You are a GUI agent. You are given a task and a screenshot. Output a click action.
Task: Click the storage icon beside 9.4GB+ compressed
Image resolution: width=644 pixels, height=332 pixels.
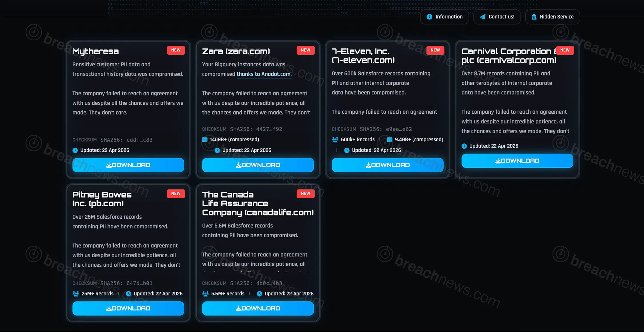pyautogui.click(x=390, y=140)
